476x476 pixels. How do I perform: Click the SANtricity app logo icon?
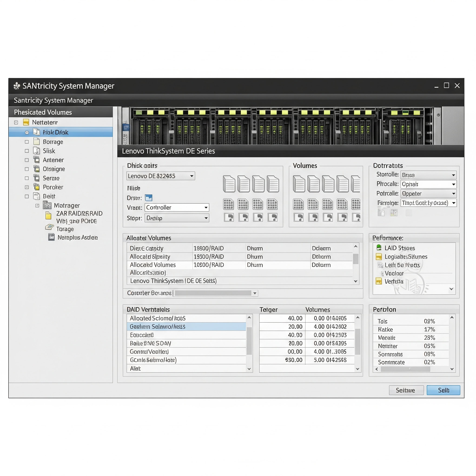tap(17, 86)
